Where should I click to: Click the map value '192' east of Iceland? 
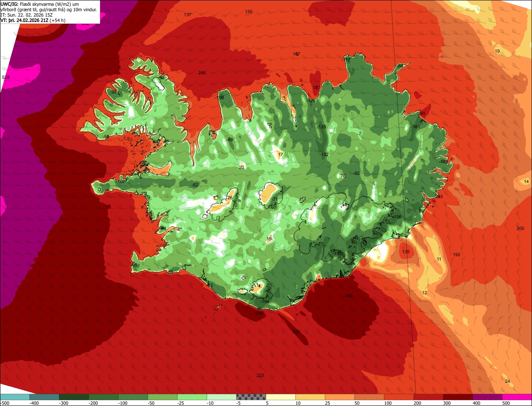coord(457,254)
